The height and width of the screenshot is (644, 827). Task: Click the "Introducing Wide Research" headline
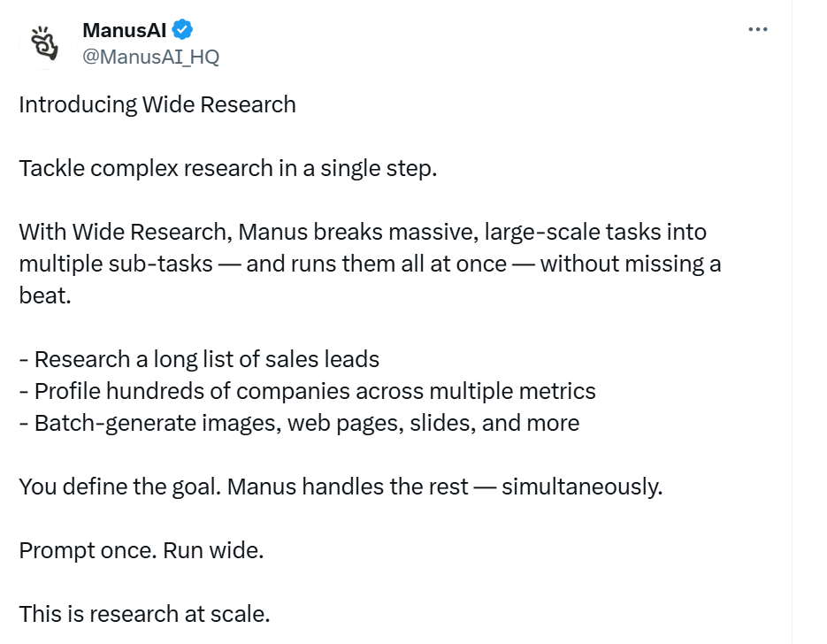pos(157,104)
